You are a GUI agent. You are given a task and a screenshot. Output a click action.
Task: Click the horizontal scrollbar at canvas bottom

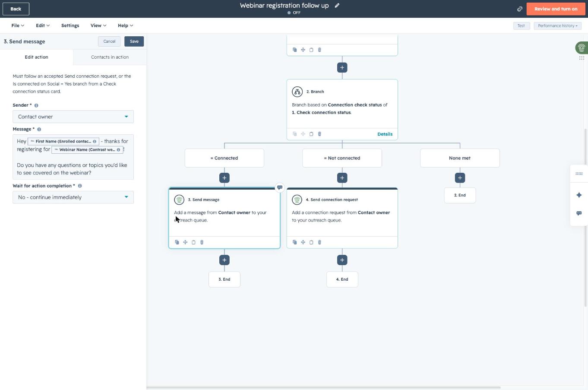[x=323, y=387]
